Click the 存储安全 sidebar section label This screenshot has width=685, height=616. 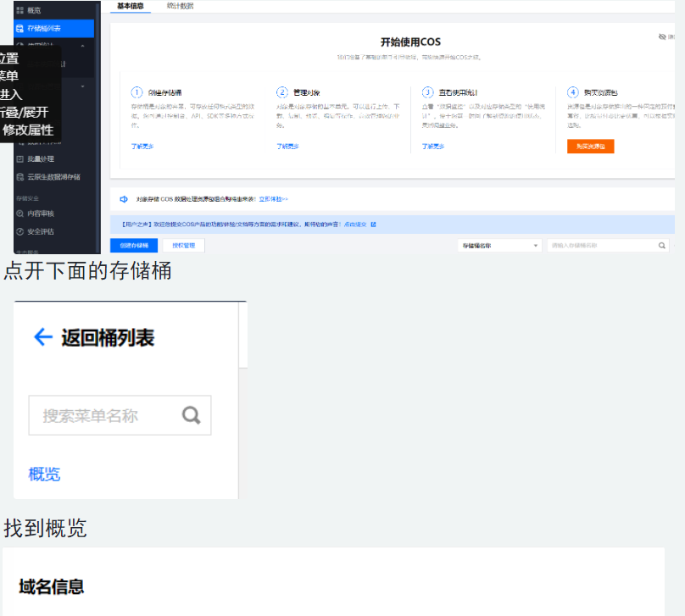(x=27, y=198)
